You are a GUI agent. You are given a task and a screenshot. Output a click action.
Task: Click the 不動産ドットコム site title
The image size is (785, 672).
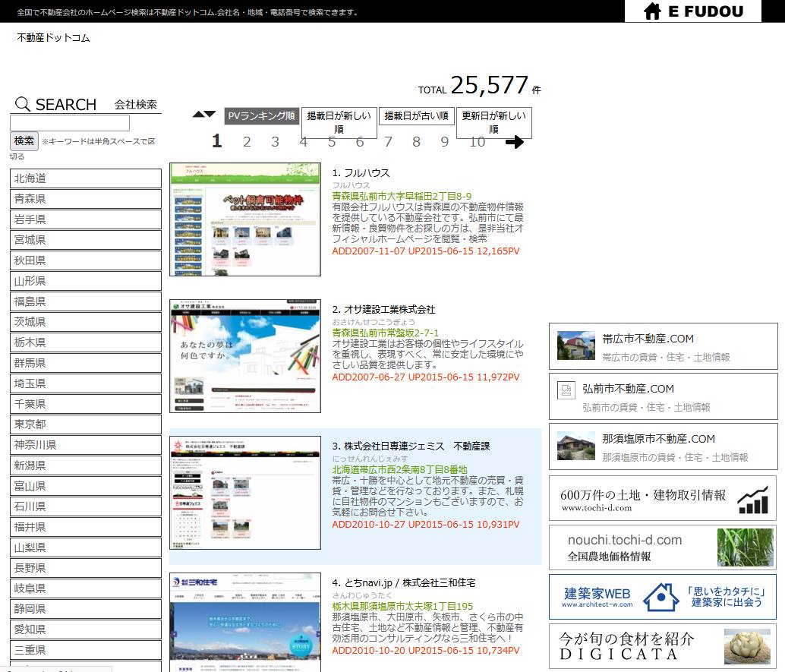coord(54,38)
